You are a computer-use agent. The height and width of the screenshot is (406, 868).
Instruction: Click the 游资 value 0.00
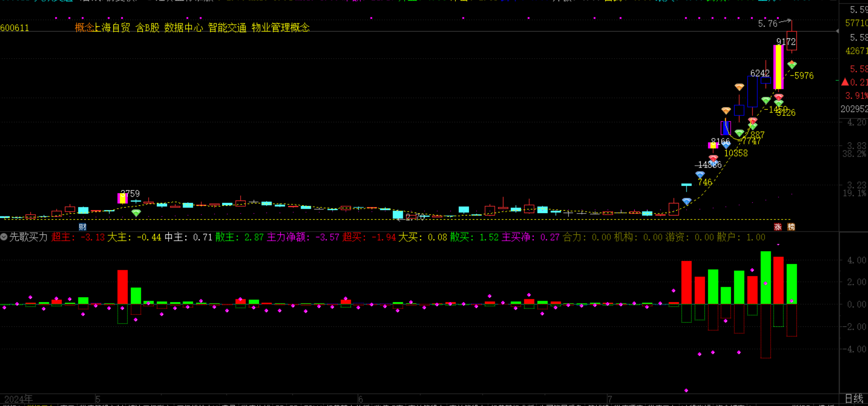tap(704, 238)
